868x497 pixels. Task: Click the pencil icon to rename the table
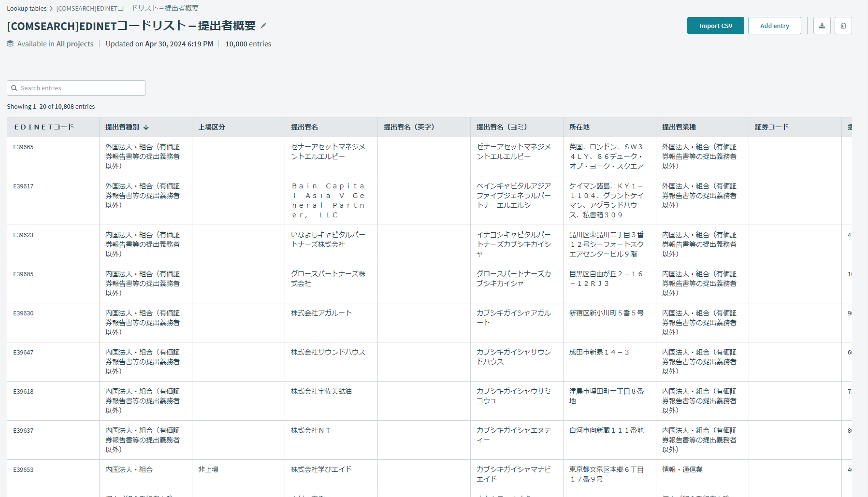[x=263, y=26]
